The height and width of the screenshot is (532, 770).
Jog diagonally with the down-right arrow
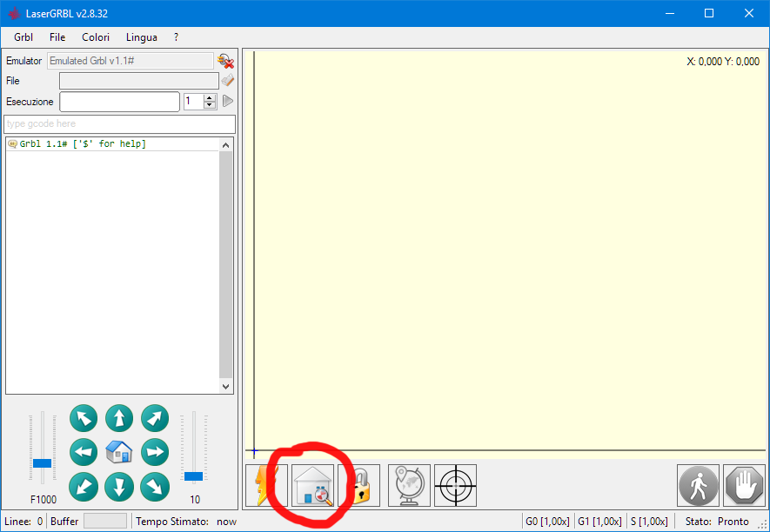(x=155, y=486)
